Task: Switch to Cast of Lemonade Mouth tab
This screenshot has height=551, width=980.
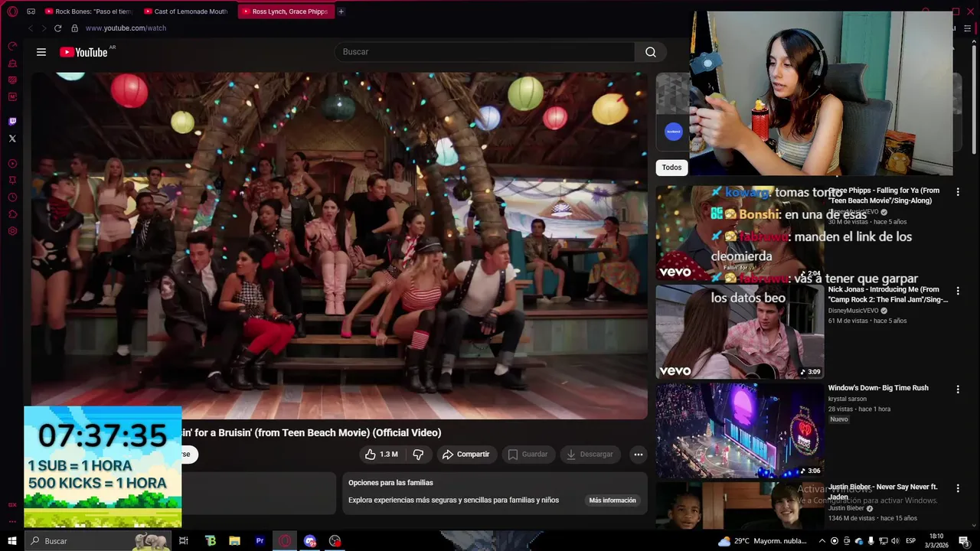Action: point(186,11)
